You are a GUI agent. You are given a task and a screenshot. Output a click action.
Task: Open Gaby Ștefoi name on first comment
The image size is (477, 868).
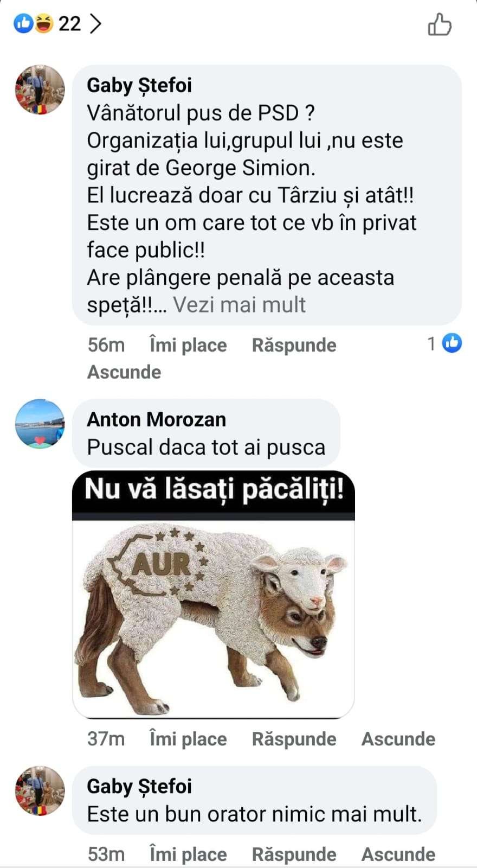point(139,85)
